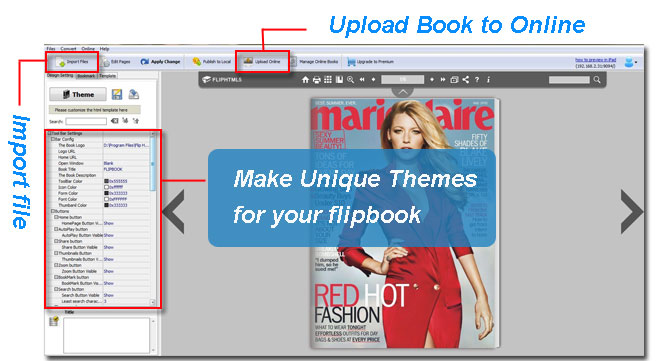Click the Share icon in flipbook toolbar
Viewport: 663px width, 361px height.
pyautogui.click(x=466, y=79)
